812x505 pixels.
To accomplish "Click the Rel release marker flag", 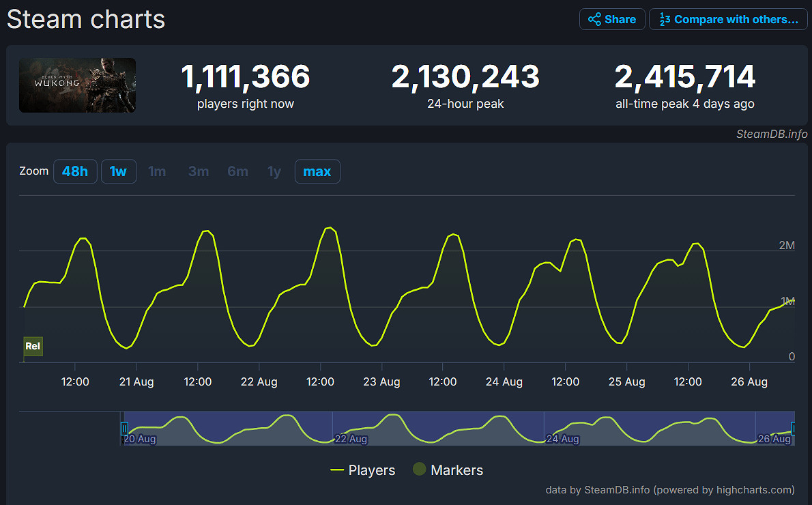I will 33,346.
